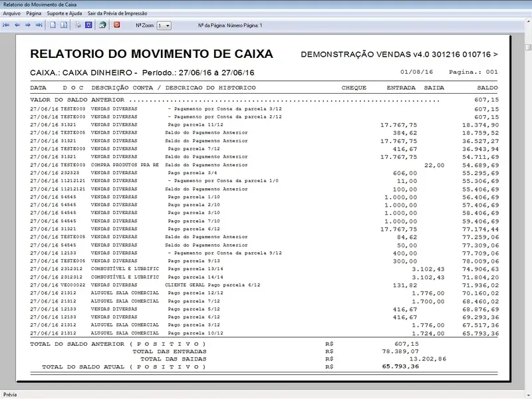Screen dimensions: 532x399
Task: Open the Suporte e Ajuda menu
Action: pos(65,13)
